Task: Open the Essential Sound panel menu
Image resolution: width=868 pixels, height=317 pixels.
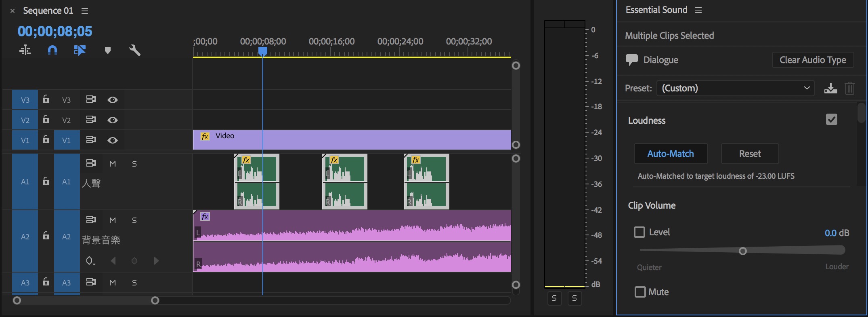Action: 698,10
